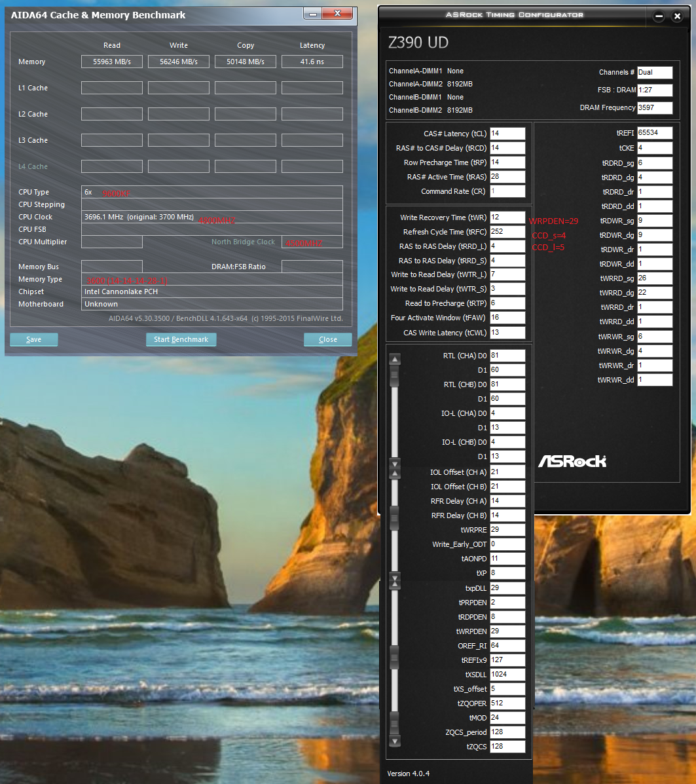Select the Channels # field showing Dual
696x784 pixels.
pos(655,73)
